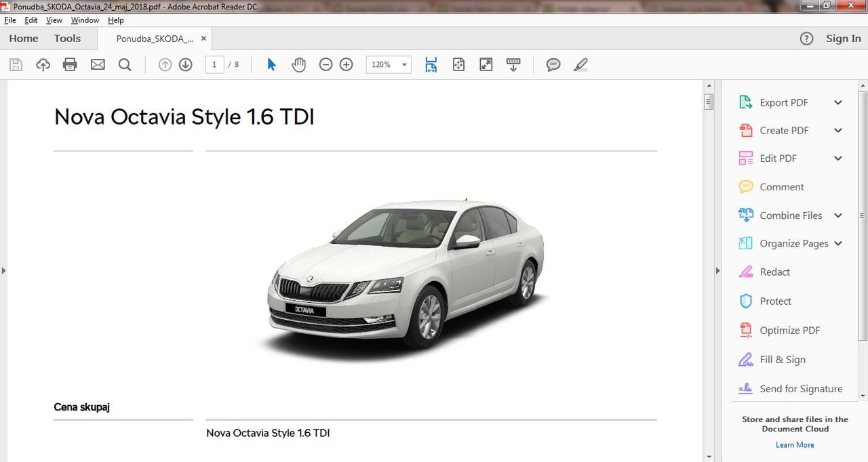The image size is (868, 462).
Task: Open the Window menu
Action: click(x=85, y=20)
